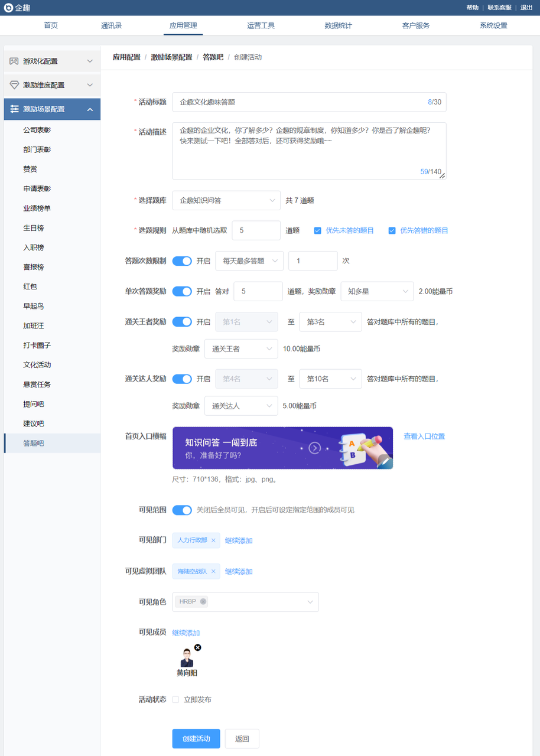The image size is (540, 756).
Task: Disable the 可见范围 switch
Action: [182, 510]
